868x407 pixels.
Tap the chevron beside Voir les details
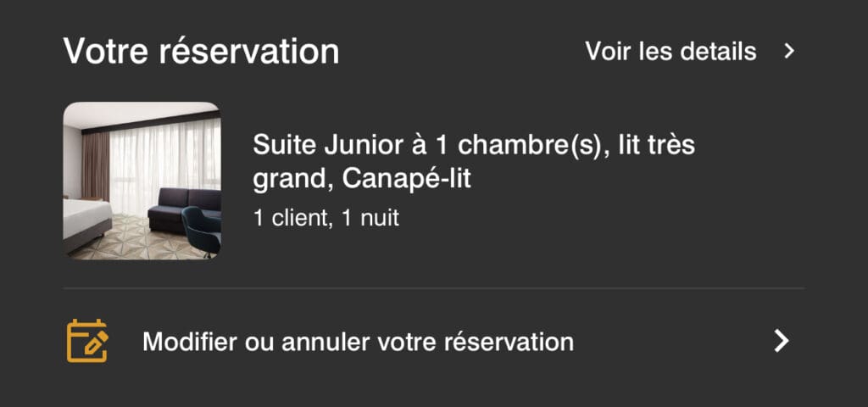click(x=789, y=52)
